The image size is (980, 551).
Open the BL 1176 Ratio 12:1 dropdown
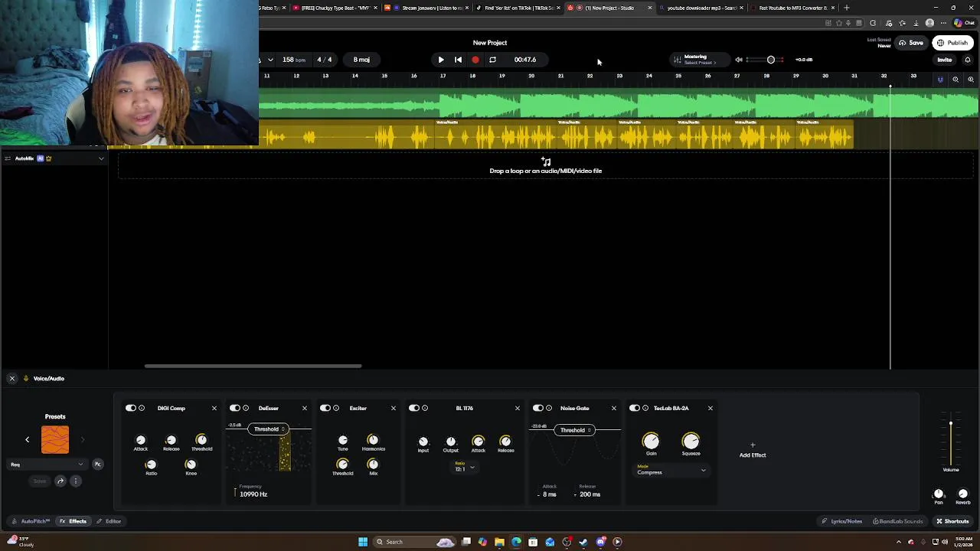(x=465, y=467)
